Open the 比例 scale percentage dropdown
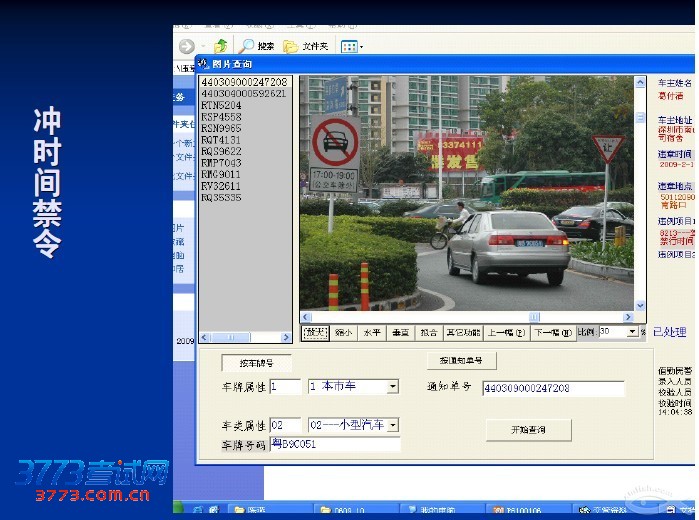Image resolution: width=699 pixels, height=520 pixels. [632, 332]
